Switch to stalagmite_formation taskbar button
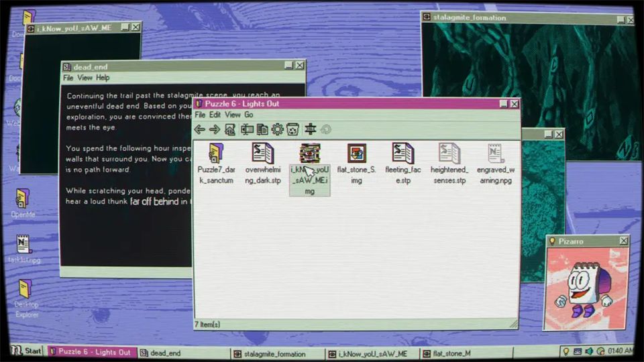Viewport: 644px width, 362px height. [278, 354]
